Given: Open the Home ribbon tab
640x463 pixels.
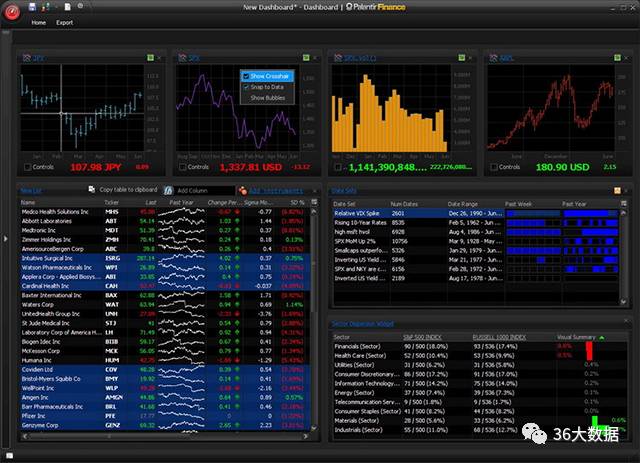Looking at the screenshot, I should (39, 23).
